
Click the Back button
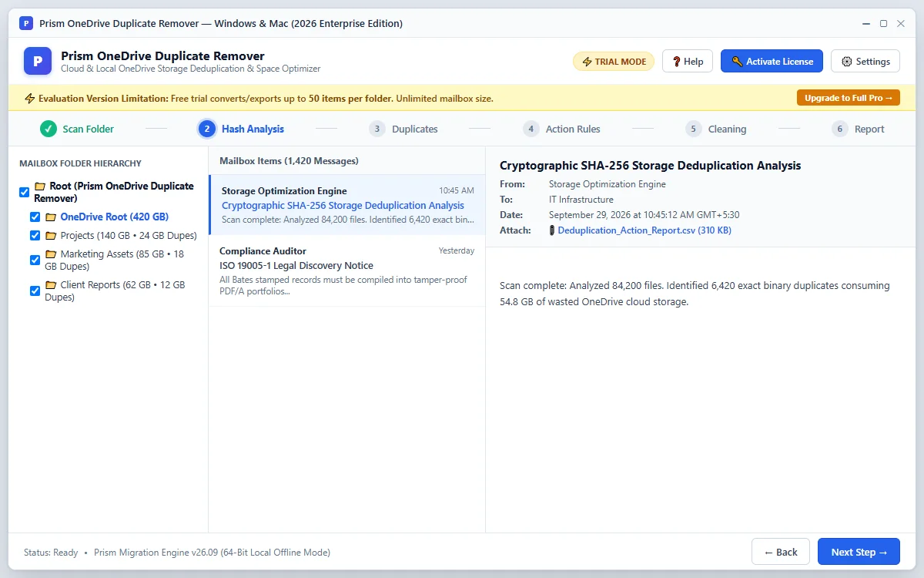pos(781,552)
